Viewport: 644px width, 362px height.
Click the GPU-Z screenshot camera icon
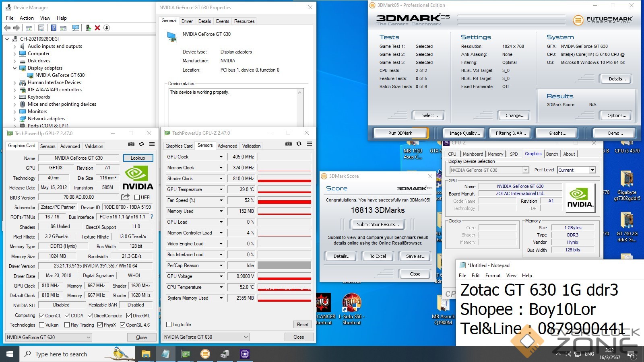131,144
